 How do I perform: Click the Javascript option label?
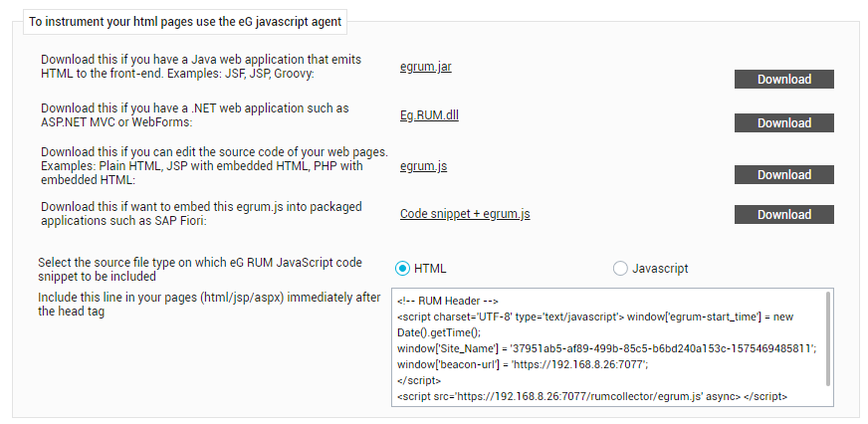tap(660, 269)
